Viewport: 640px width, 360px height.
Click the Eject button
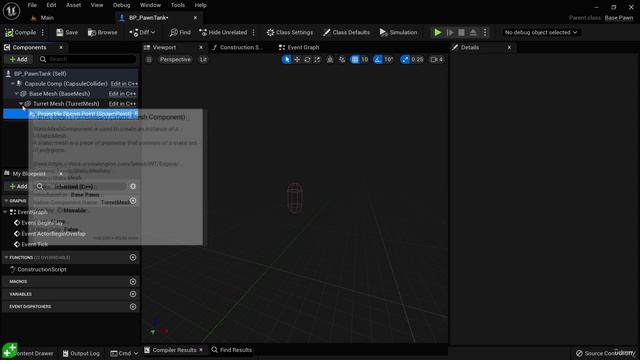[x=473, y=32]
